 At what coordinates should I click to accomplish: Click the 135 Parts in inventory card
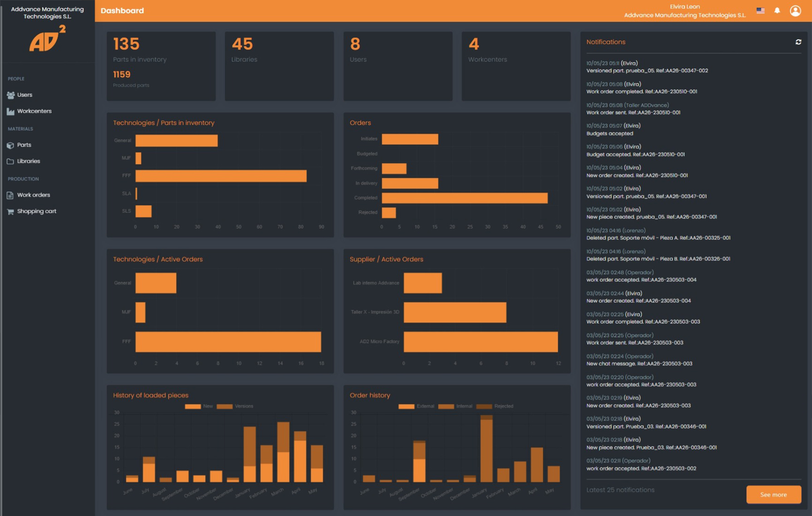pyautogui.click(x=161, y=66)
